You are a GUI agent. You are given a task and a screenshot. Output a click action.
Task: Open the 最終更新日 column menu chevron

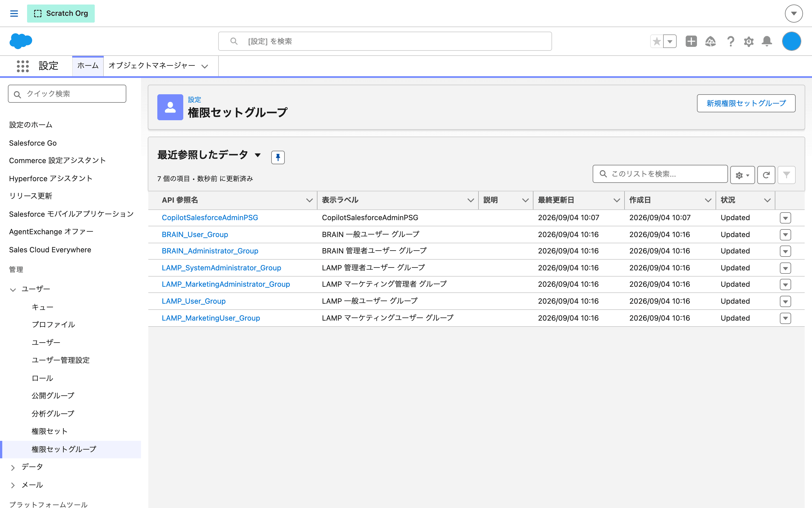click(616, 200)
